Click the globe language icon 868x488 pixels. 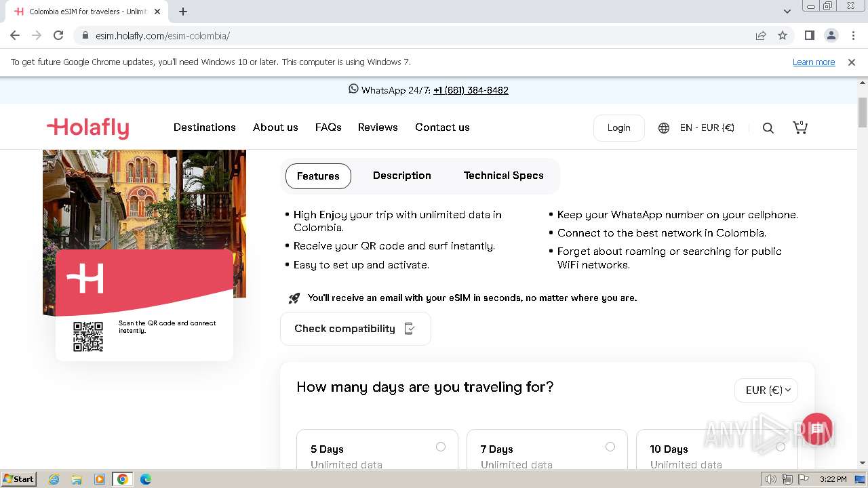(x=664, y=128)
